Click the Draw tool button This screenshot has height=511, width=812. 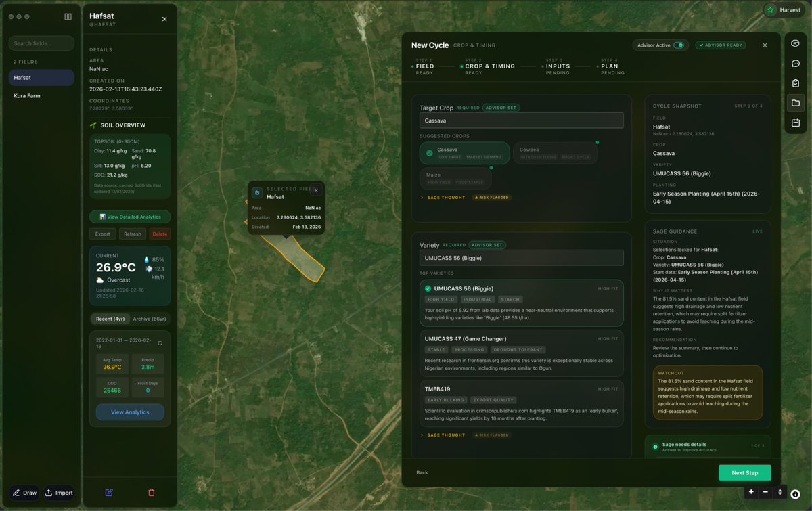[25, 493]
